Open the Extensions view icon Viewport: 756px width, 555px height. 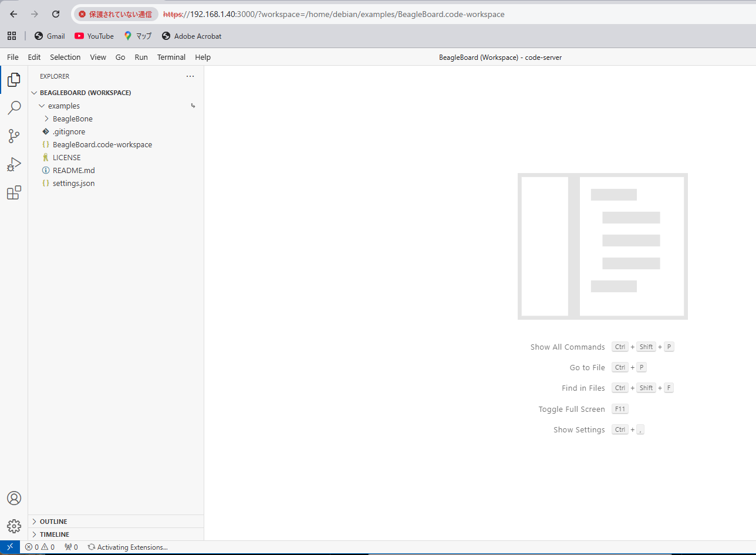click(14, 192)
